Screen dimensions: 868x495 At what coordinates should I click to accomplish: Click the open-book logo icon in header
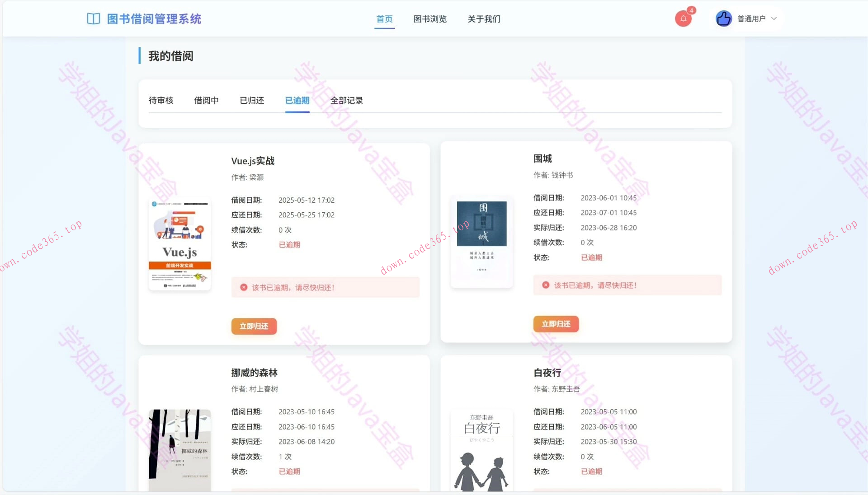point(93,19)
